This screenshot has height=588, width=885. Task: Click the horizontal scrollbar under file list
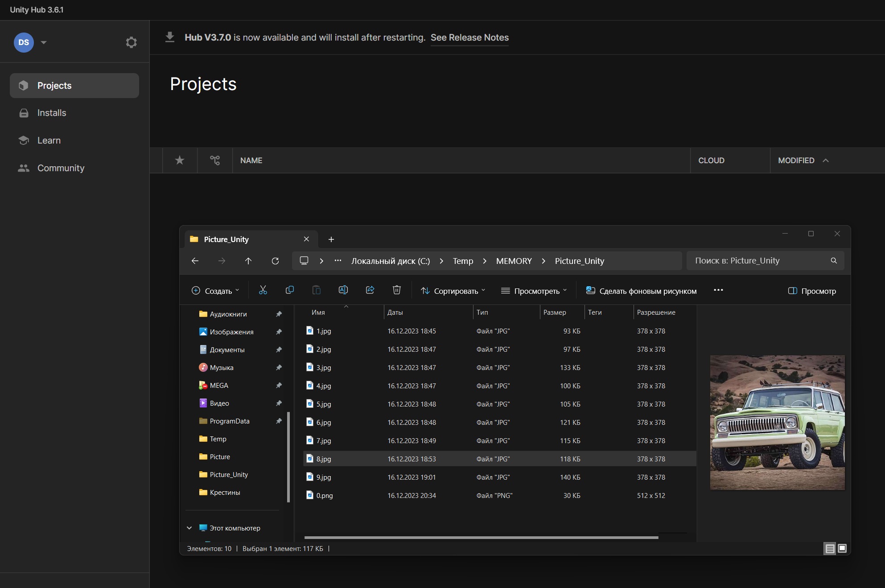coord(481,538)
